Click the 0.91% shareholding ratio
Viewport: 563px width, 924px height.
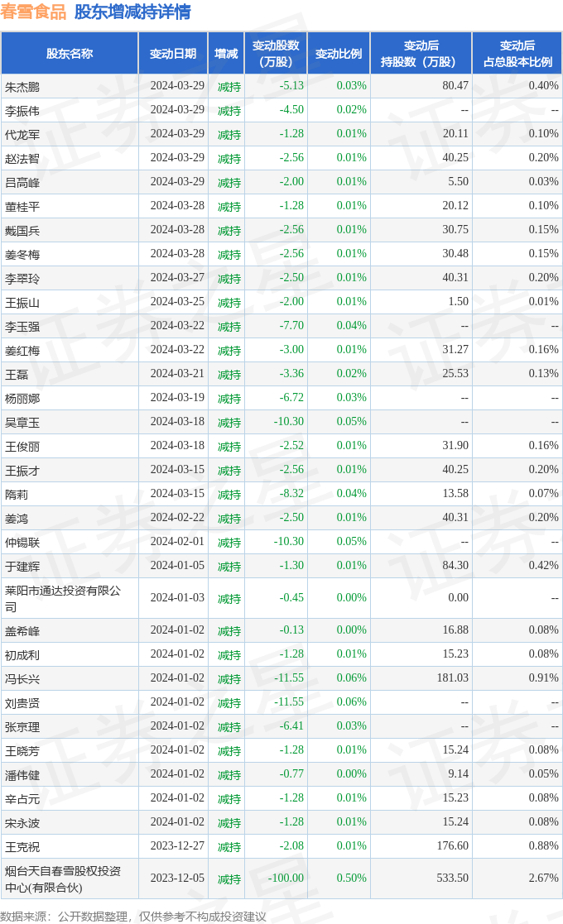(544, 678)
